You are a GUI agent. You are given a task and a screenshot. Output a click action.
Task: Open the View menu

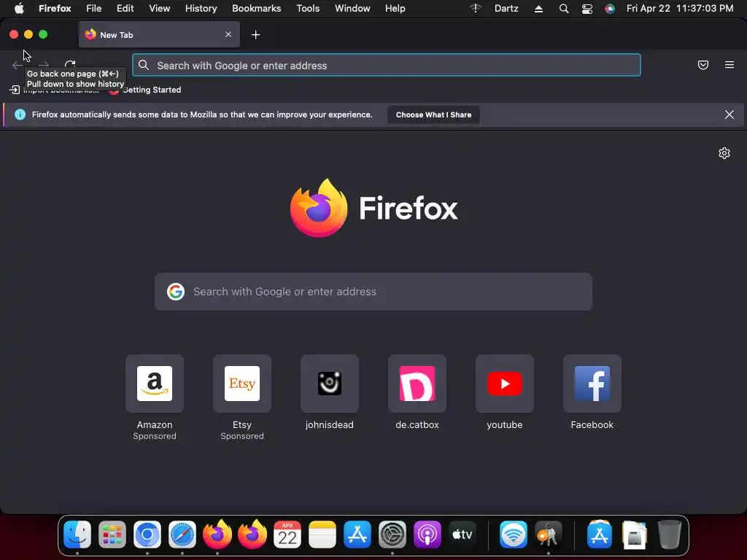[159, 9]
